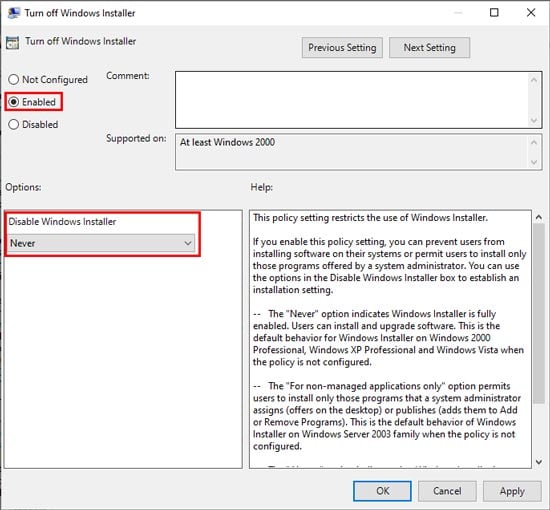550x510 pixels.
Task: Click the Turn off Windows Installer heading text
Action: (x=80, y=41)
